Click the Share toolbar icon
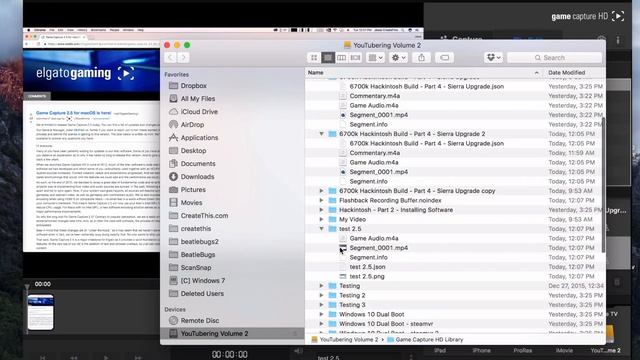This screenshot has width=640, height=360. [x=421, y=58]
